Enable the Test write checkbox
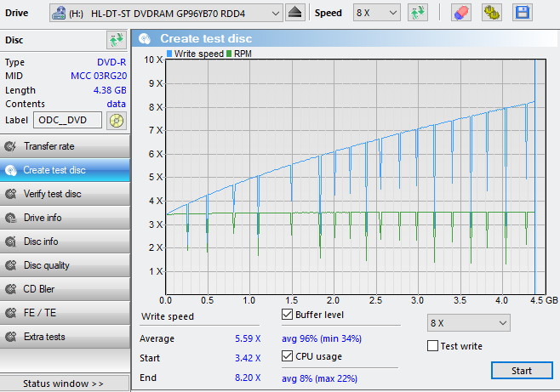 [433, 346]
